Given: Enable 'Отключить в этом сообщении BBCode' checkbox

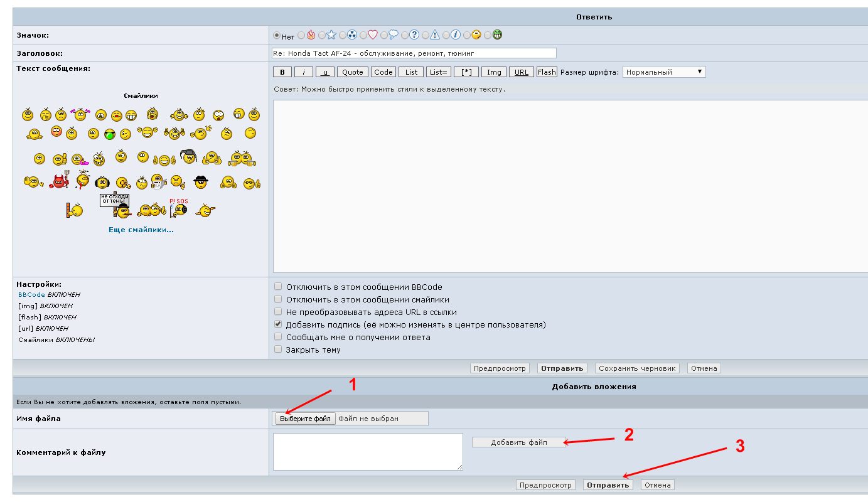Looking at the screenshot, I should pyautogui.click(x=278, y=287).
